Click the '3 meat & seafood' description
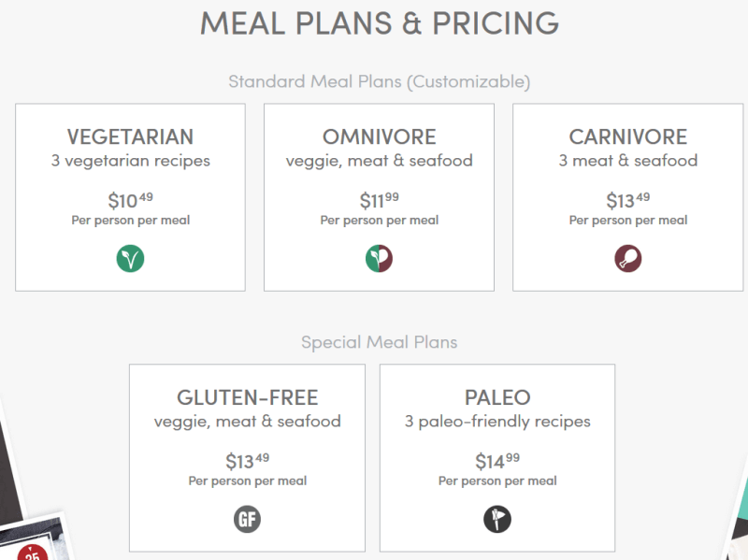748x560 pixels. click(x=627, y=160)
